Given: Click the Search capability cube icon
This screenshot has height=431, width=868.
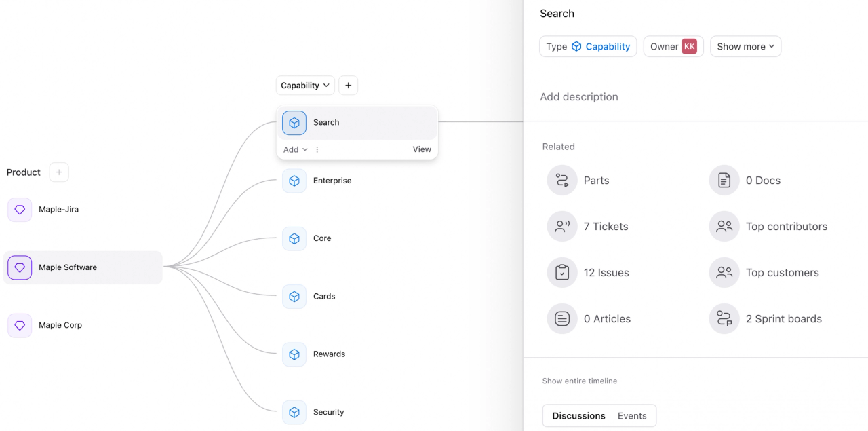Looking at the screenshot, I should (294, 122).
